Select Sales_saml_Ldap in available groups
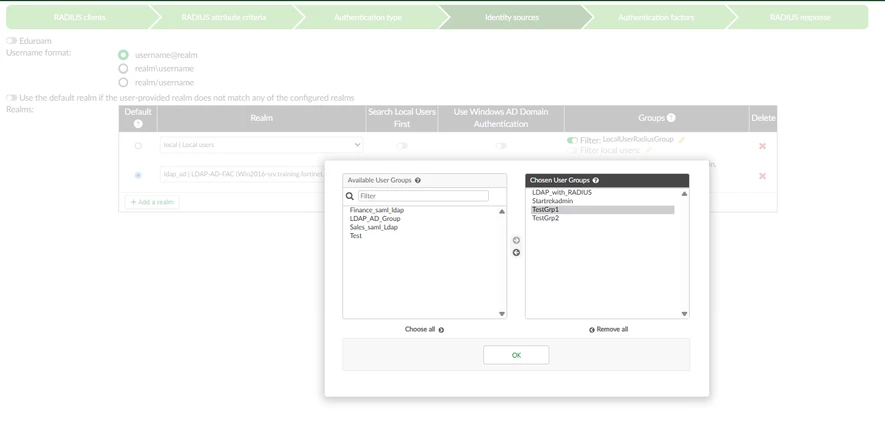 pos(374,227)
